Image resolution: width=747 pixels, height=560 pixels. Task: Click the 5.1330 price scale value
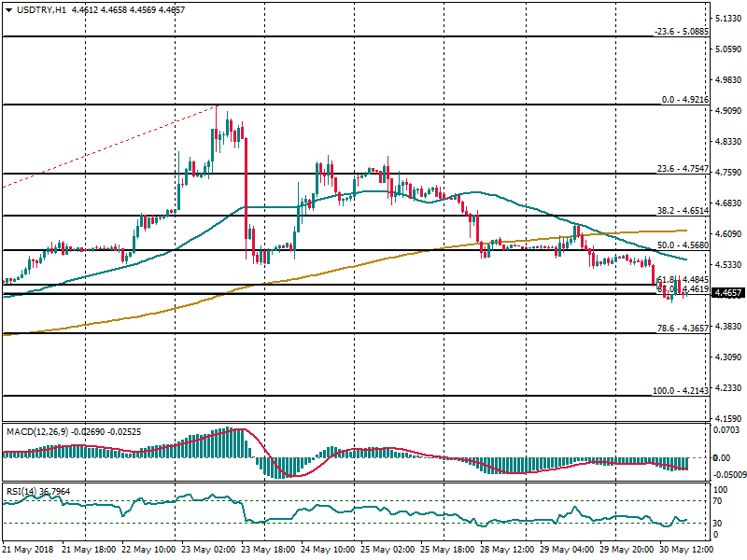pyautogui.click(x=726, y=19)
